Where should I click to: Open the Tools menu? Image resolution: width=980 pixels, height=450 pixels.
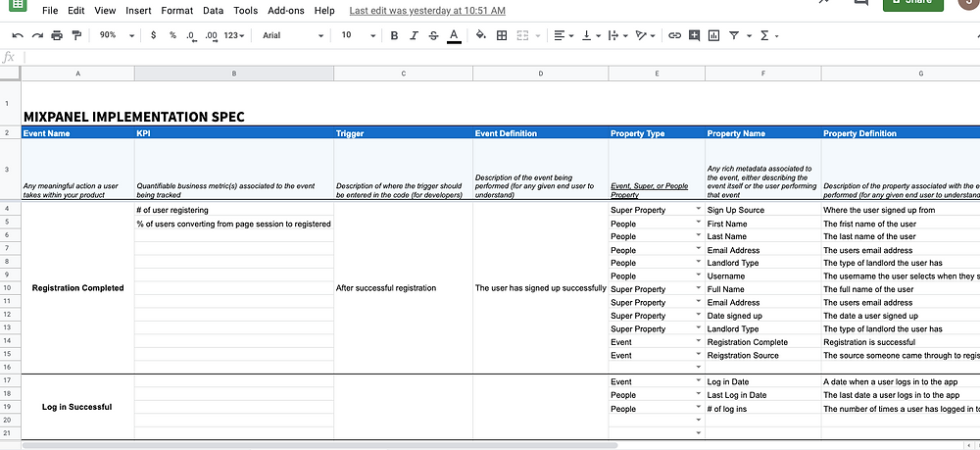click(246, 11)
